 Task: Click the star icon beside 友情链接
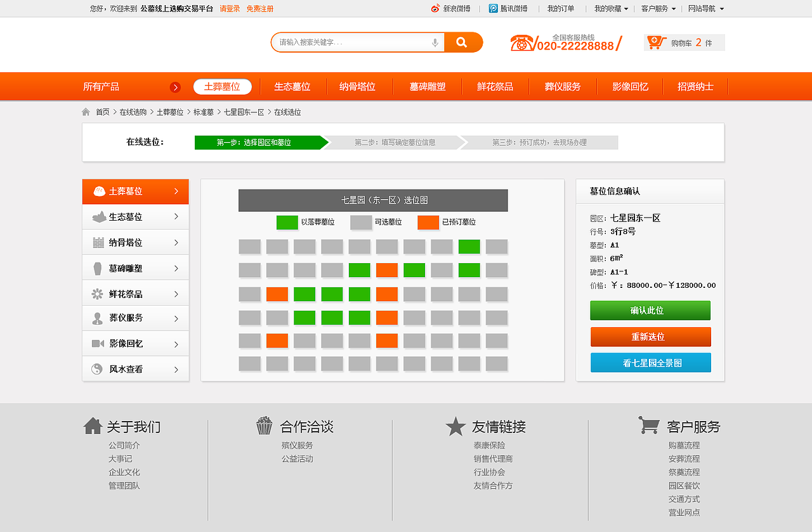(x=455, y=427)
